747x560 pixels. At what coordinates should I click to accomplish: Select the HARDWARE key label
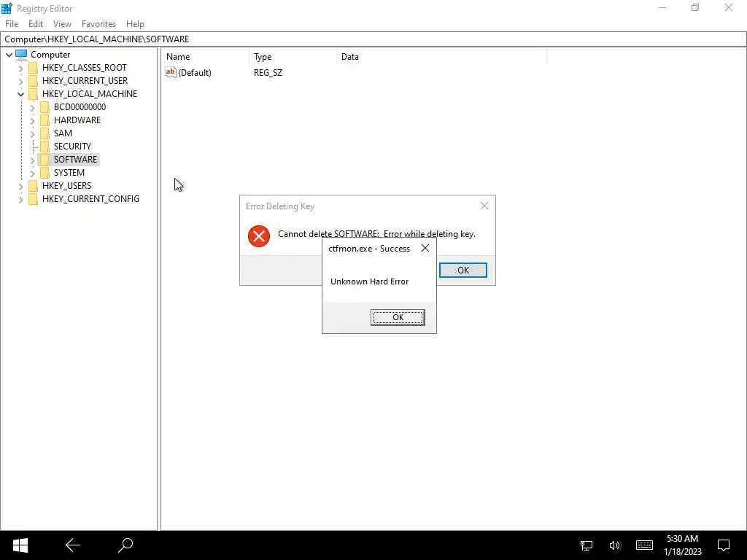(x=77, y=120)
